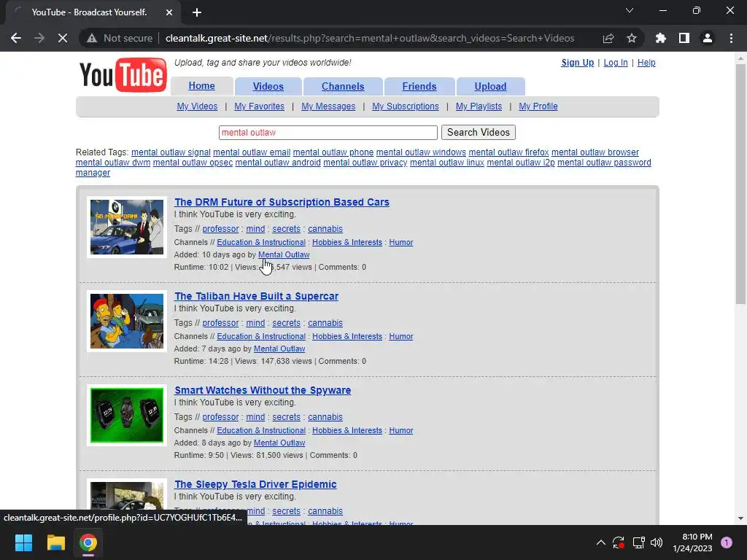Switch to the Home tab
Viewport: 747px width, 560px height.
[x=201, y=86]
